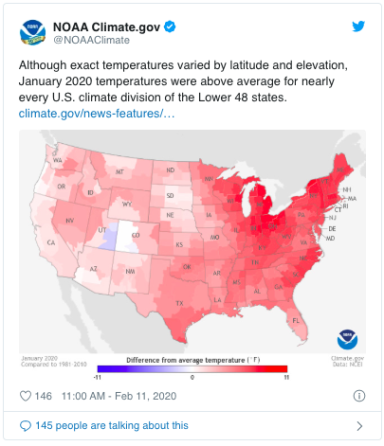Screen dimensions: 384x446
Task: Click the blue Utah-Colorado region on map
Action: [109, 237]
